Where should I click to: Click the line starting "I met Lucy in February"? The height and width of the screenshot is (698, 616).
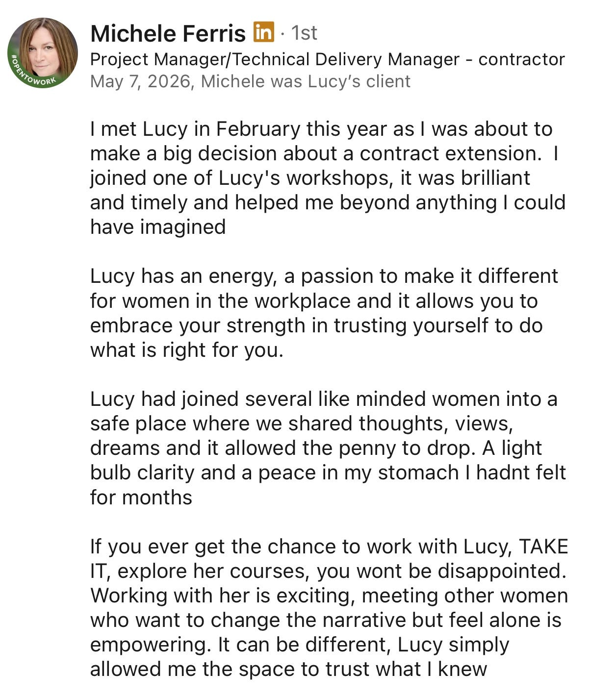click(321, 129)
